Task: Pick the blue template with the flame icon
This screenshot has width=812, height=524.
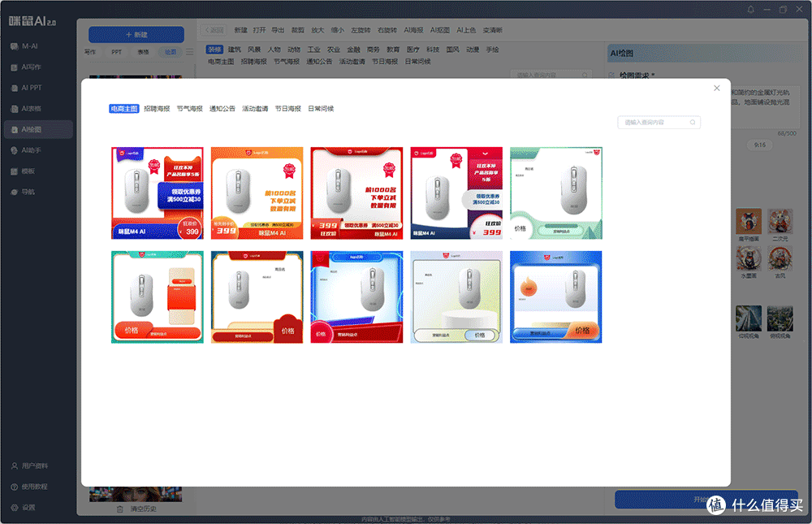Action: point(556,297)
